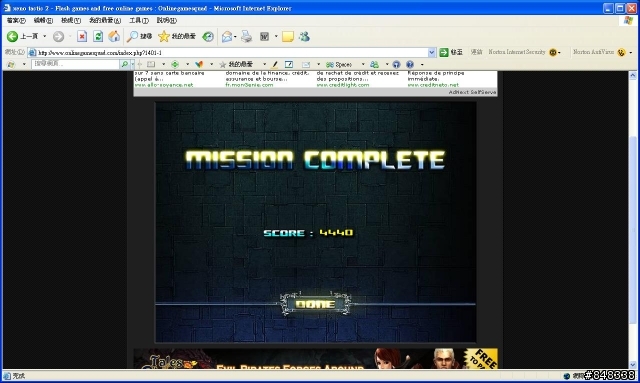Open the Norton AntiVirus dropdown arrow
640x383 pixels.
pos(631,53)
